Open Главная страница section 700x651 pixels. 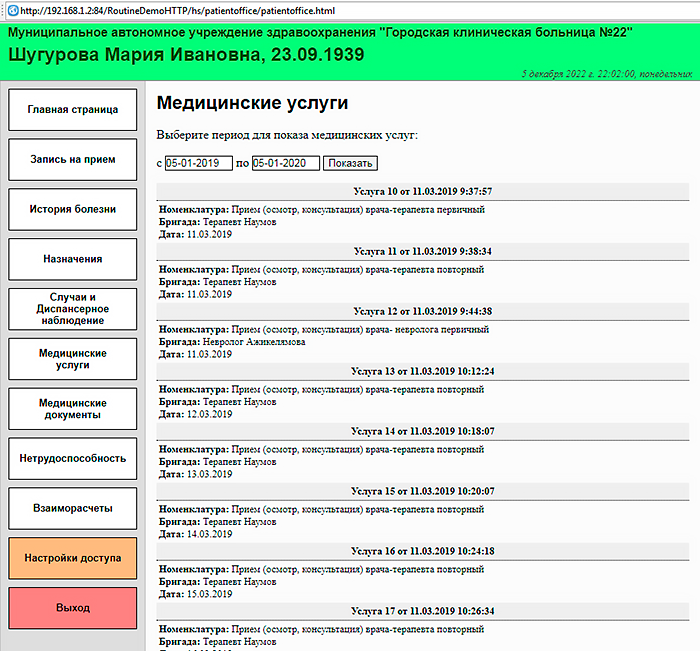pos(73,109)
